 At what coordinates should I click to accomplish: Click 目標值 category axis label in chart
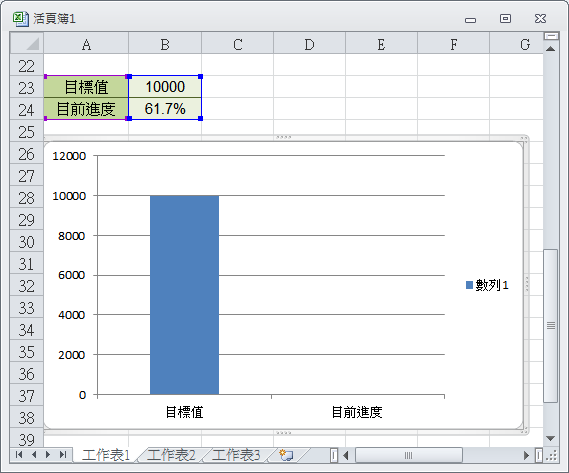[184, 412]
